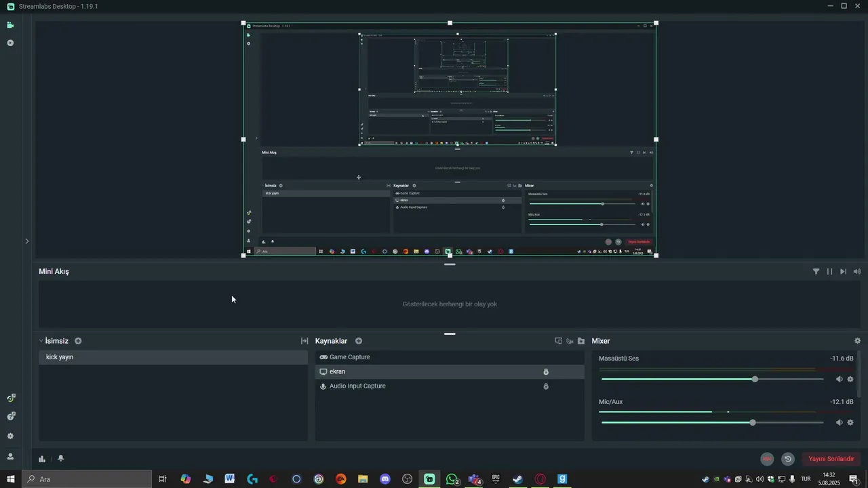
Task: Click the first icon in Kaynaklar header group
Action: [x=558, y=341]
